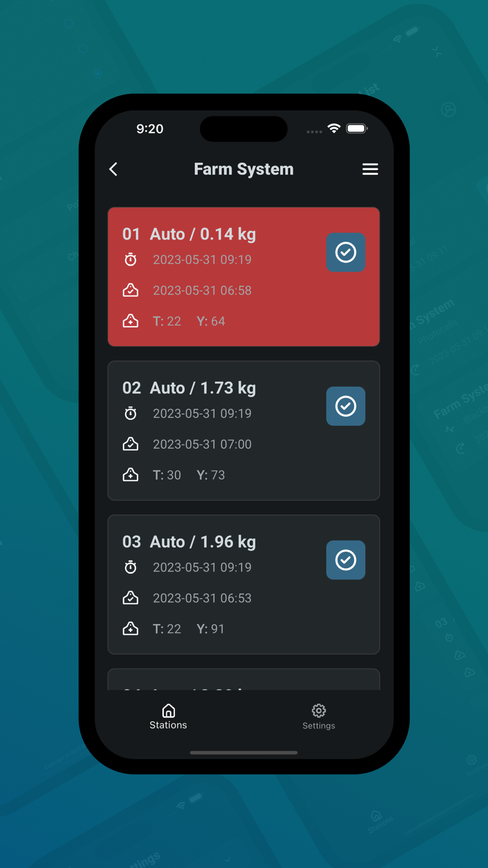Switch to the Stations tab
488x868 pixels.
point(168,717)
